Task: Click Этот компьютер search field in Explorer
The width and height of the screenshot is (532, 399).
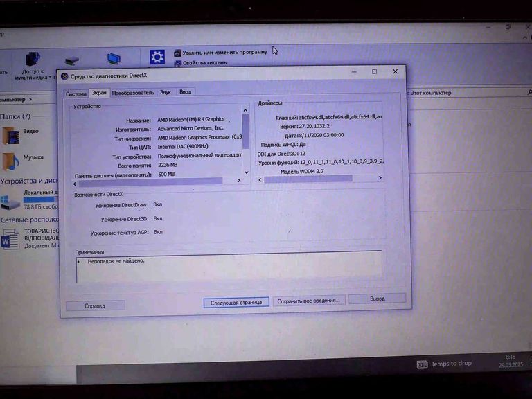Action: pyautogui.click(x=470, y=93)
